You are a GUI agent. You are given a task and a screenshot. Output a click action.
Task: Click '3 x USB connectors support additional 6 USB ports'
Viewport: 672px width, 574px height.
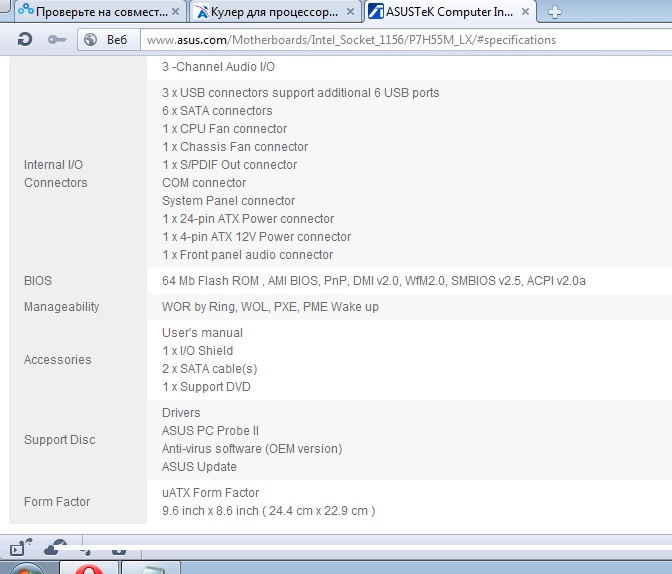click(300, 93)
